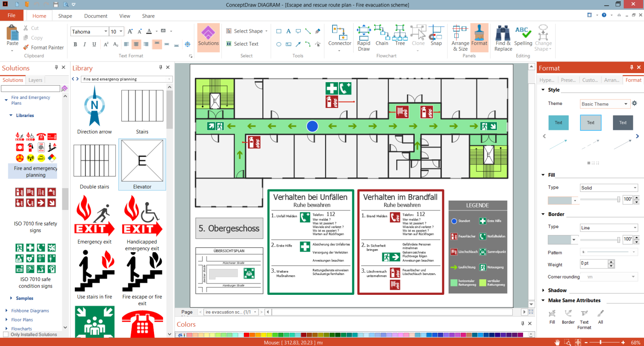Switch to the Shape ribbon tab
Screen dimensions: 644x346
point(65,16)
